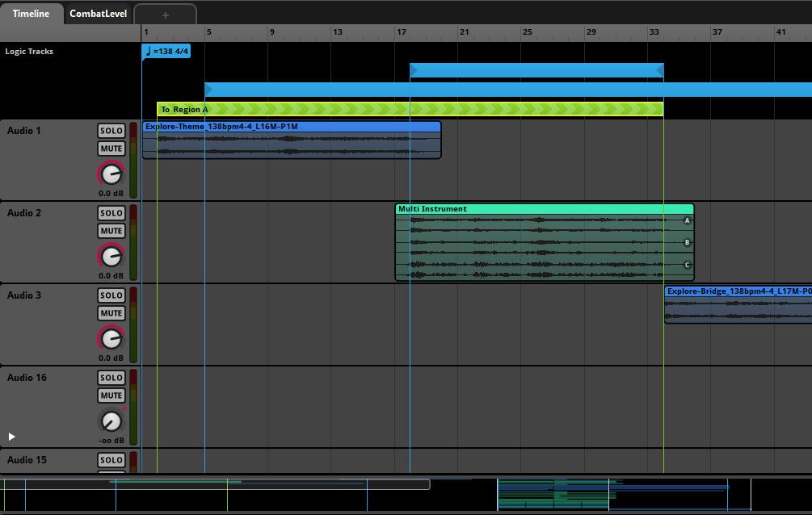Click the Audio 2 level meter
Viewport: 812px width, 515px height.
pyautogui.click(x=133, y=243)
